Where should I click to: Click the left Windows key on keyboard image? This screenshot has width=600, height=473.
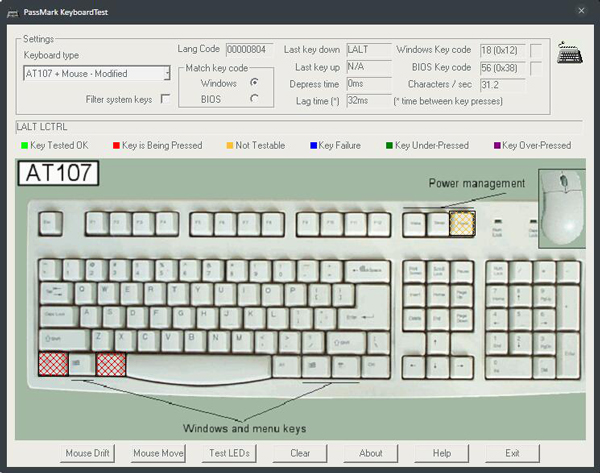click(x=82, y=364)
